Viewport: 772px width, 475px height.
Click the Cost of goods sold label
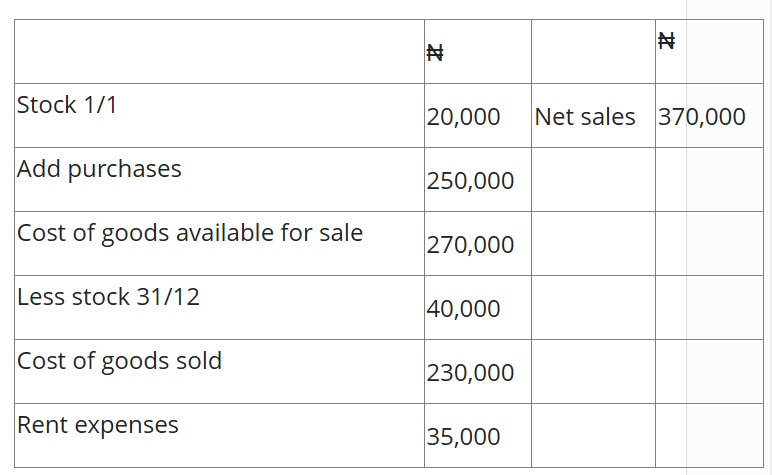point(119,361)
